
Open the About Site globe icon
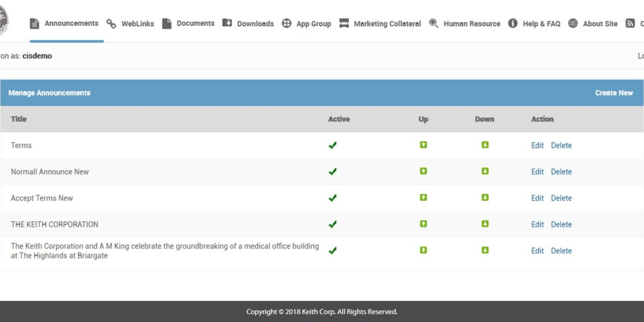[573, 23]
